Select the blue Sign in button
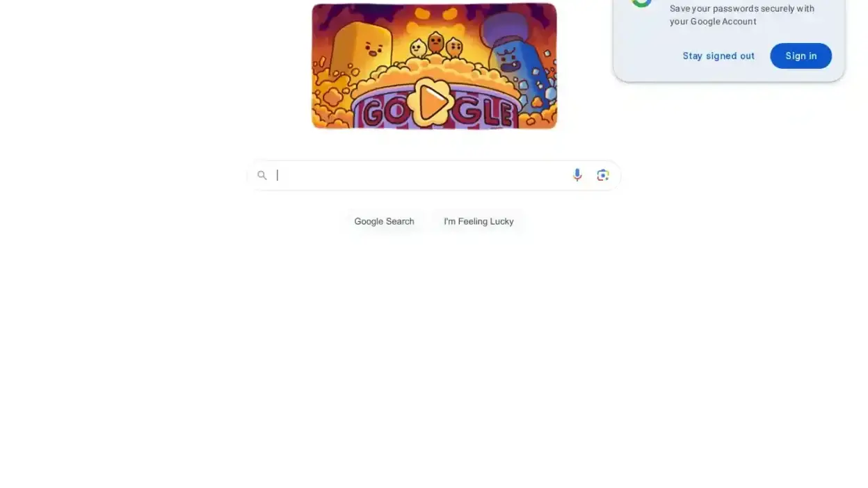The image size is (868, 488). 801,56
